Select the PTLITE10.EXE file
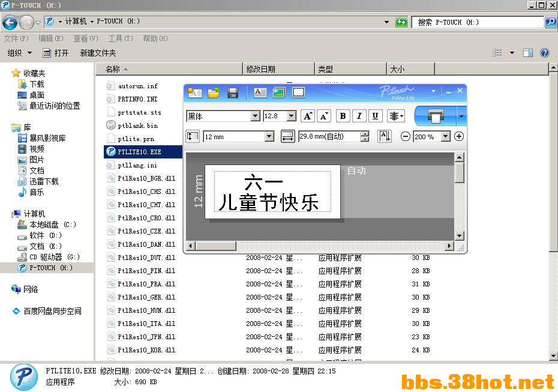This screenshot has height=392, width=558. [143, 152]
